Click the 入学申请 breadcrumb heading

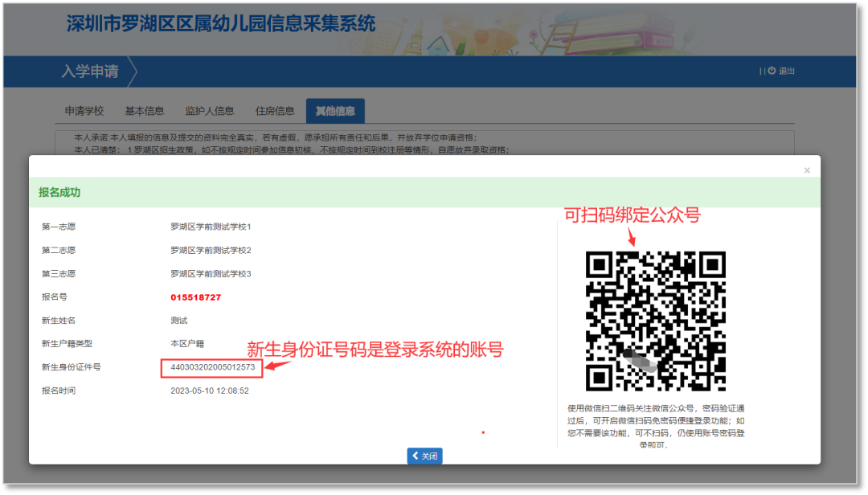coord(90,72)
